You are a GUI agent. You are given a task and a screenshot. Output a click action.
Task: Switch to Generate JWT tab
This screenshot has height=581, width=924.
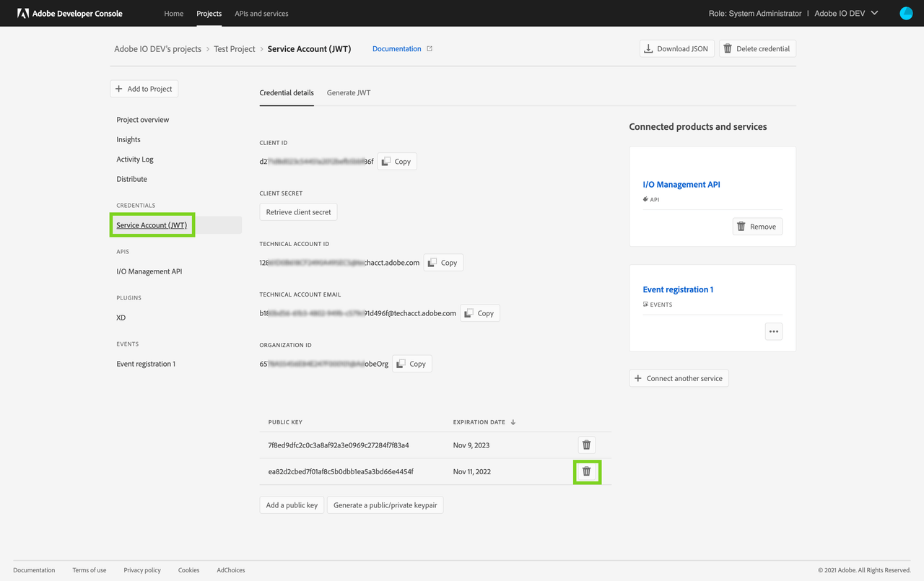(349, 92)
